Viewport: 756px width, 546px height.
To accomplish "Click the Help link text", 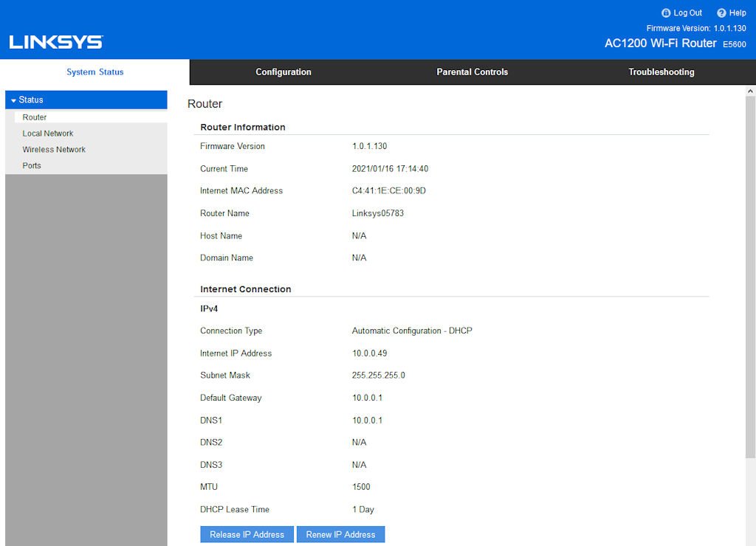I will pyautogui.click(x=738, y=13).
